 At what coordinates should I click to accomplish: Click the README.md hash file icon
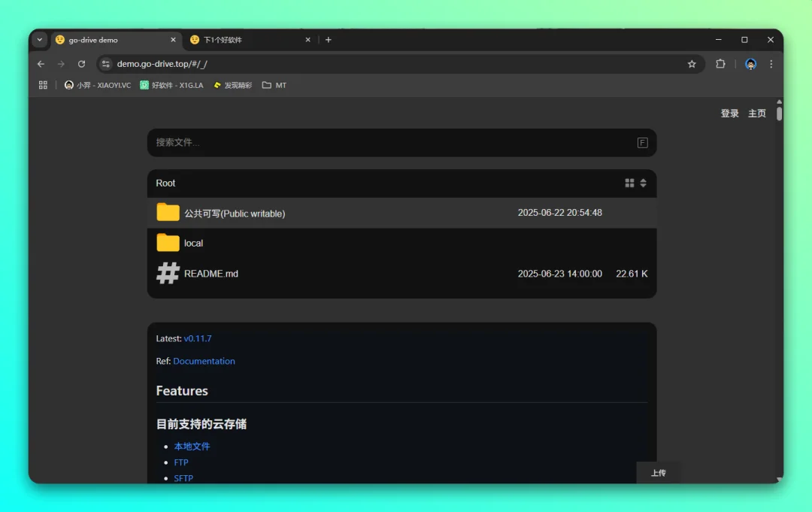168,274
